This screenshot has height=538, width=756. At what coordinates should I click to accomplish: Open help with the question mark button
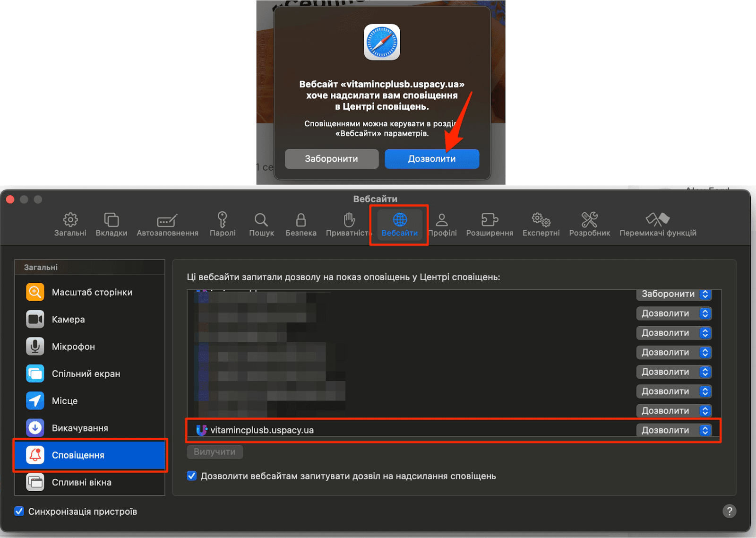pos(729,511)
